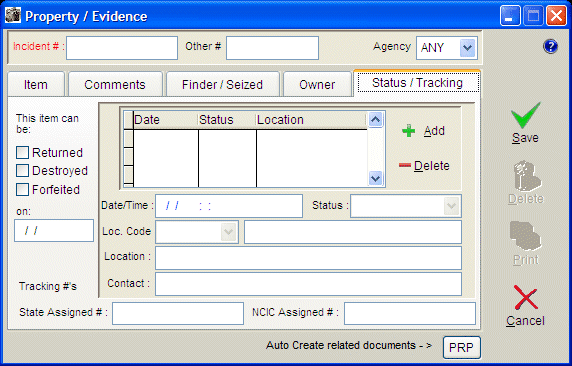Switch to the Finder / Seized tab
572x366 pixels.
click(x=223, y=84)
